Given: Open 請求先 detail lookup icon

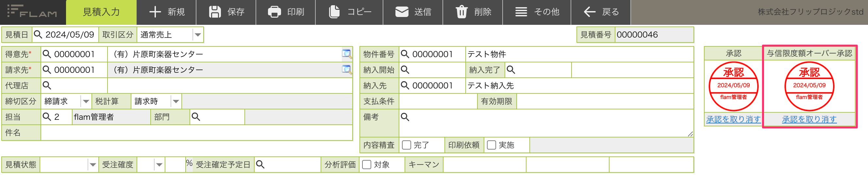Looking at the screenshot, I should [347, 70].
